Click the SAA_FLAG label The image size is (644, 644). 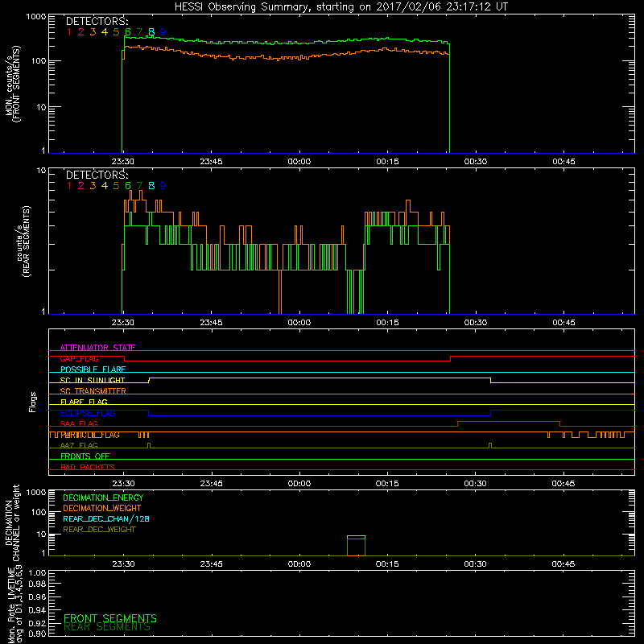point(79,423)
